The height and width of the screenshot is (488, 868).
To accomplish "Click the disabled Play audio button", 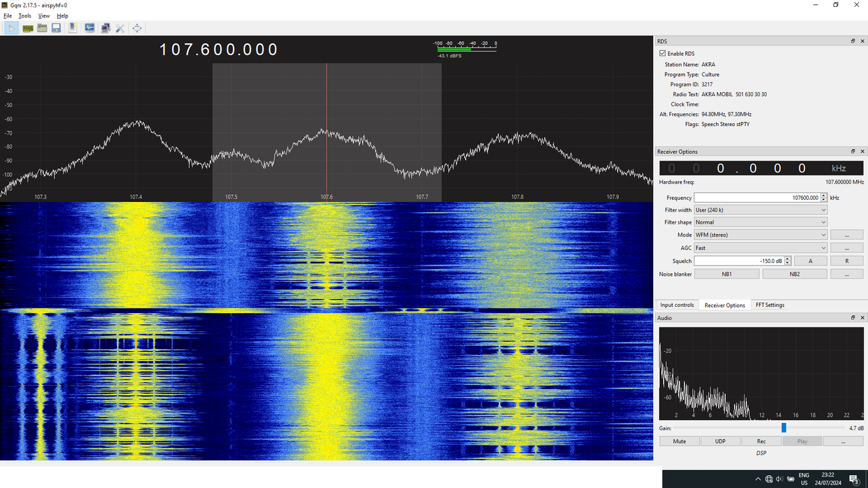I will coord(802,441).
